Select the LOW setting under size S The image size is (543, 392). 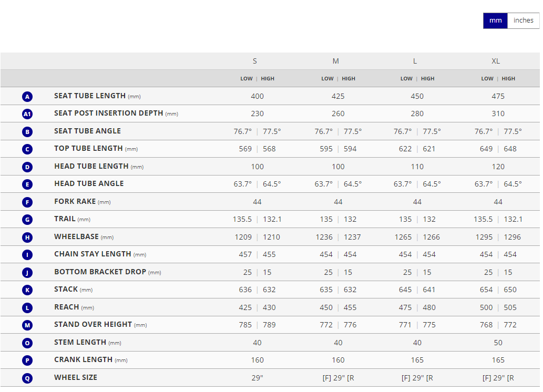(x=246, y=78)
